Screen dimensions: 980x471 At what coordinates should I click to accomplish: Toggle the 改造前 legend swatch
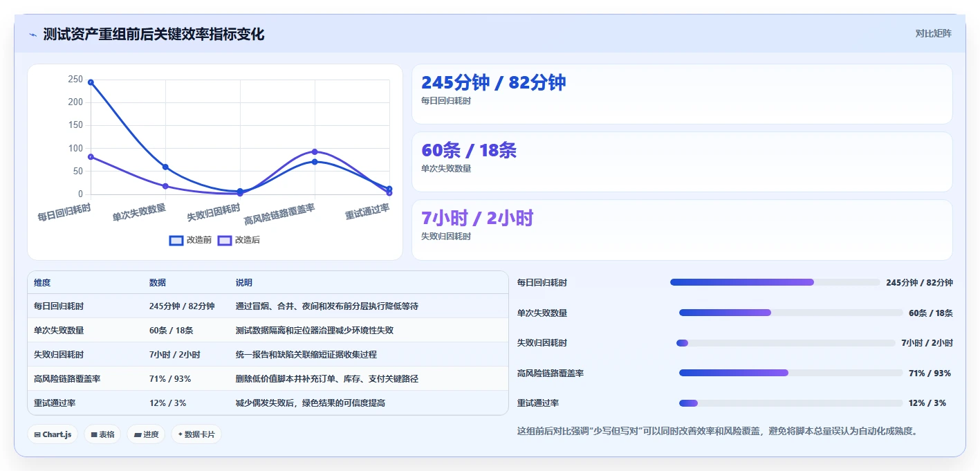(x=176, y=240)
